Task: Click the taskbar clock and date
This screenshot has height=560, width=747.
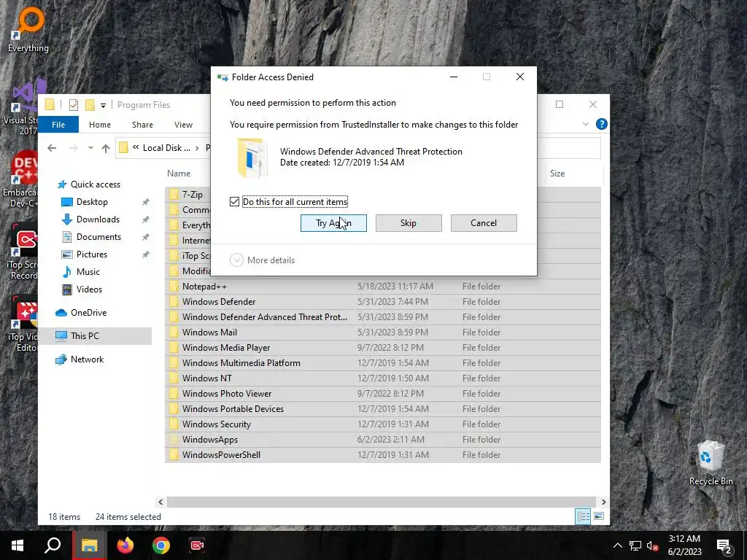Action: (684, 545)
